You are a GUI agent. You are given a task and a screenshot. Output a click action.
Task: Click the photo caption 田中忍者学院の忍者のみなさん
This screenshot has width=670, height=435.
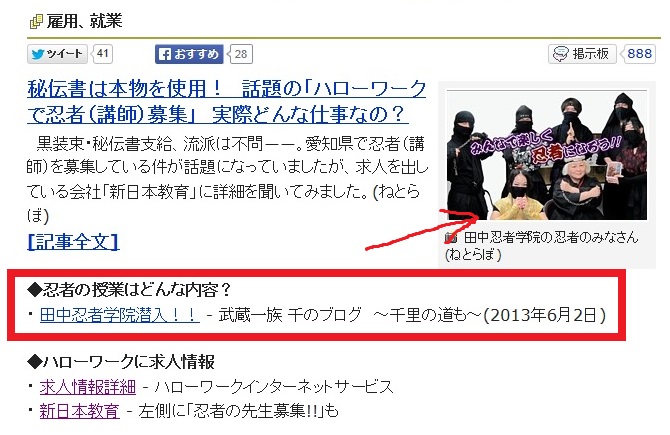point(551,237)
